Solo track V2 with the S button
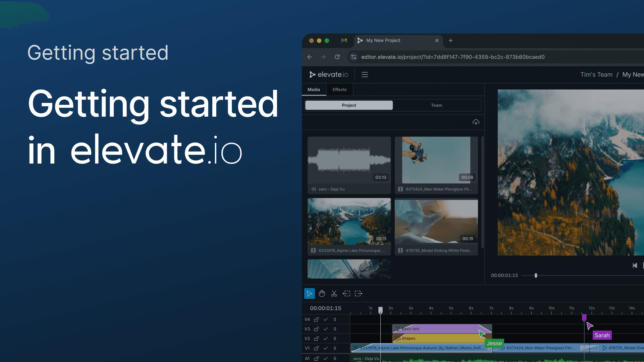This screenshot has height=362, width=644. click(x=335, y=339)
